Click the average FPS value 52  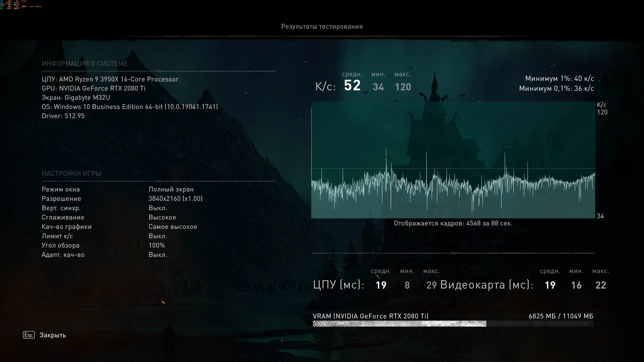point(352,85)
